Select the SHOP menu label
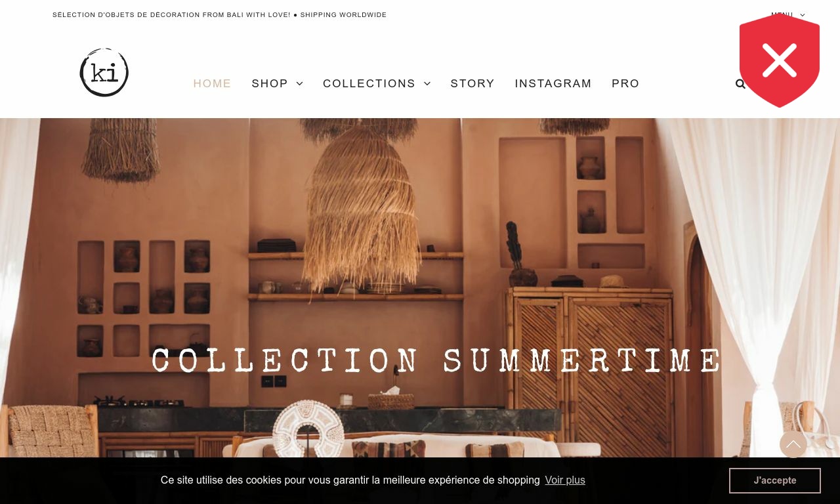 tap(270, 83)
